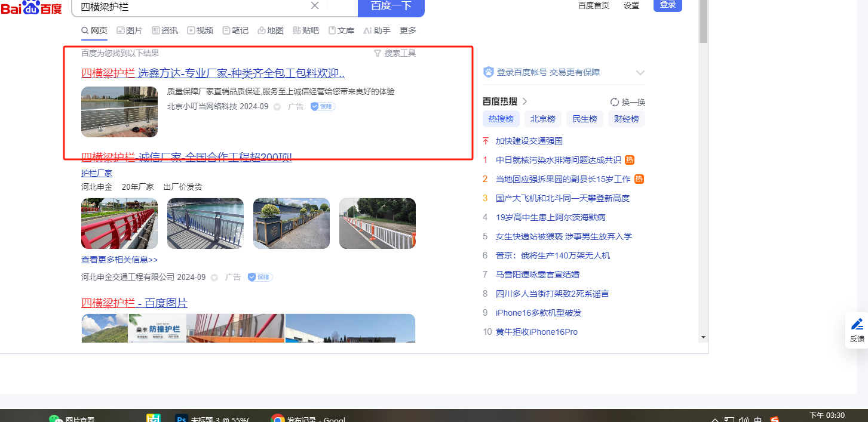Select the 民生榜 hot list tab
Screen dimensions: 868x422
pyautogui.click(x=585, y=119)
